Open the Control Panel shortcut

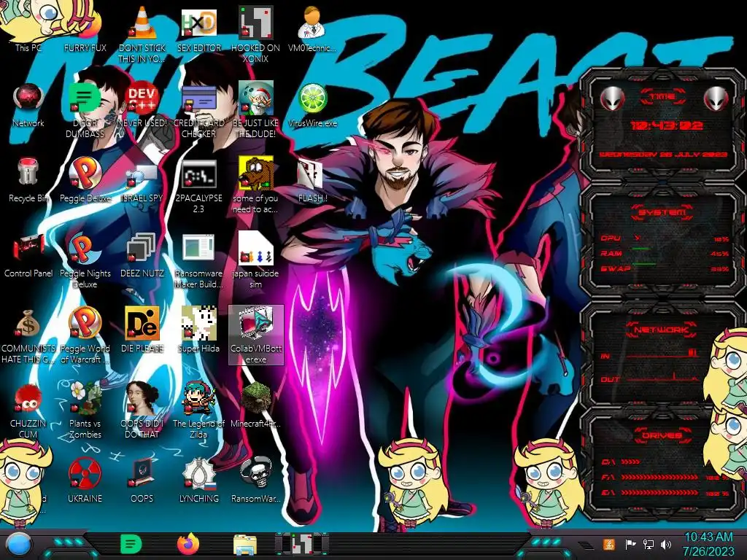pyautogui.click(x=28, y=255)
